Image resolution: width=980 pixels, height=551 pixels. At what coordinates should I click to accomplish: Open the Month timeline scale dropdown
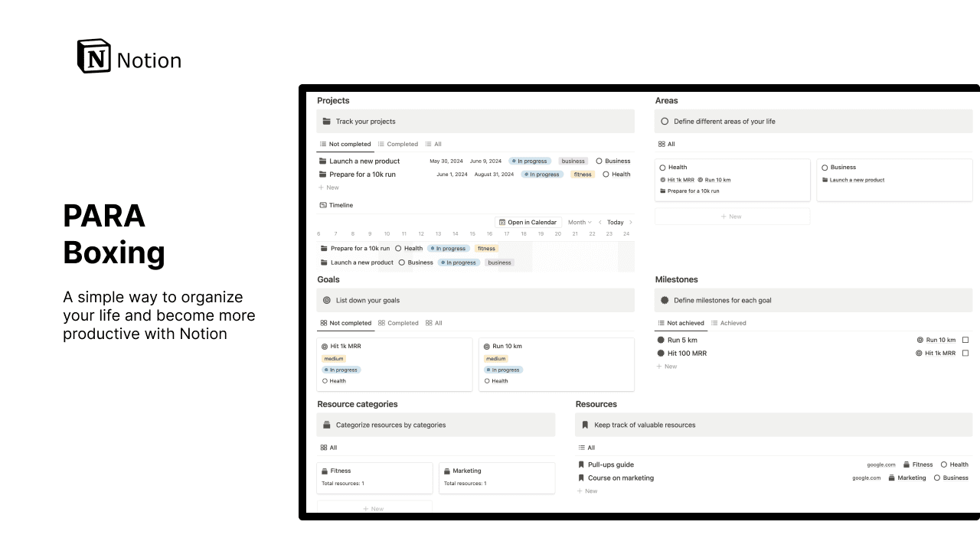coord(580,222)
